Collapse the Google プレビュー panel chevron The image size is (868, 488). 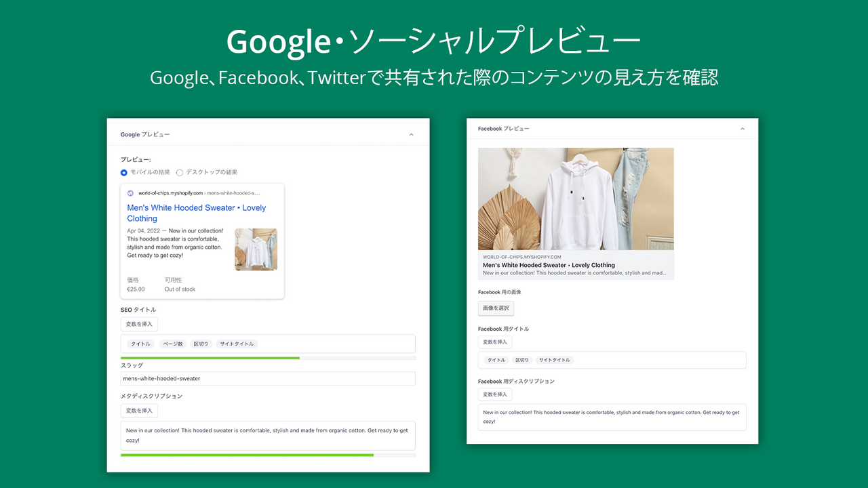411,135
